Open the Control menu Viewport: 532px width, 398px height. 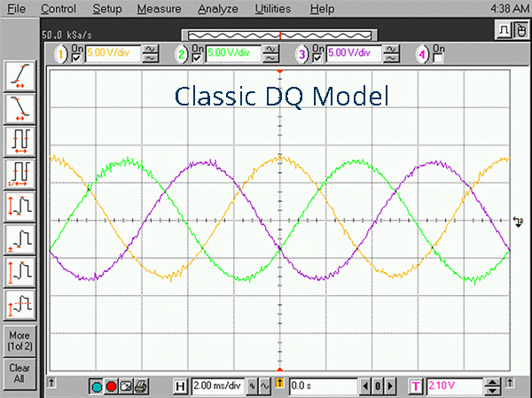point(59,9)
